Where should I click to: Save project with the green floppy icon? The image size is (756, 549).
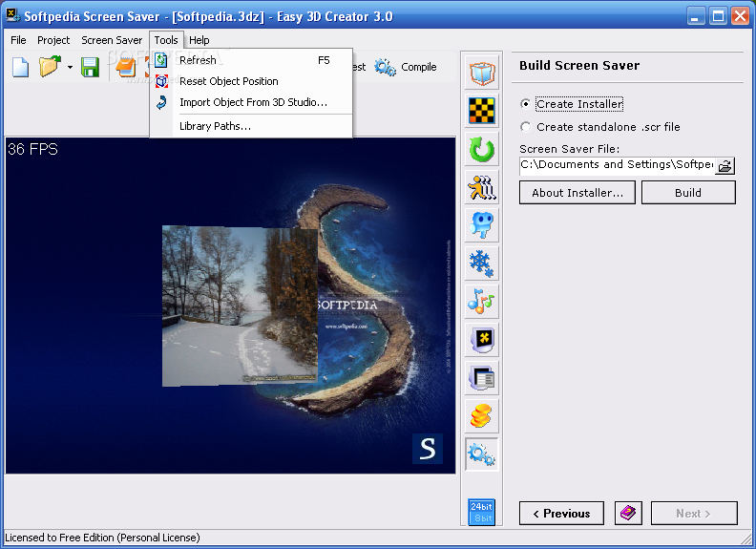(x=90, y=67)
